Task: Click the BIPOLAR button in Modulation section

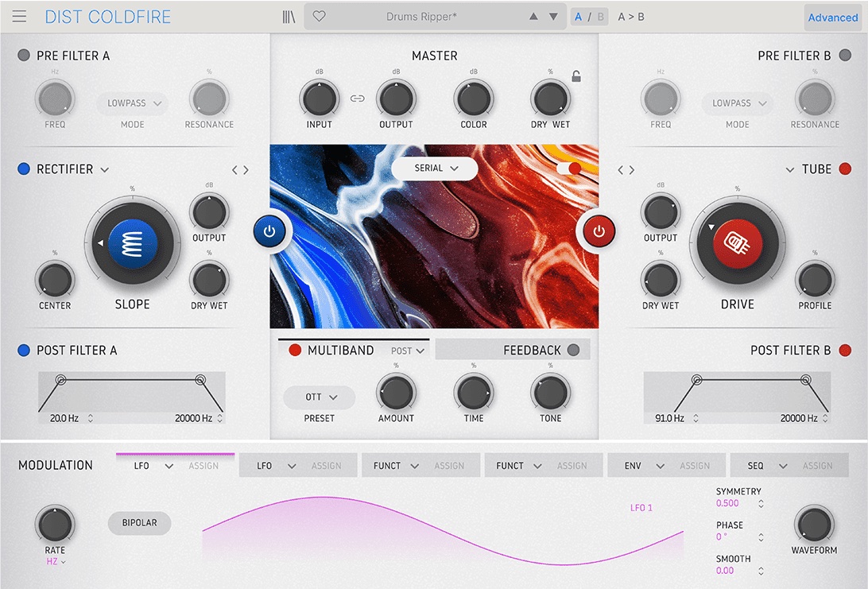Action: pyautogui.click(x=139, y=523)
